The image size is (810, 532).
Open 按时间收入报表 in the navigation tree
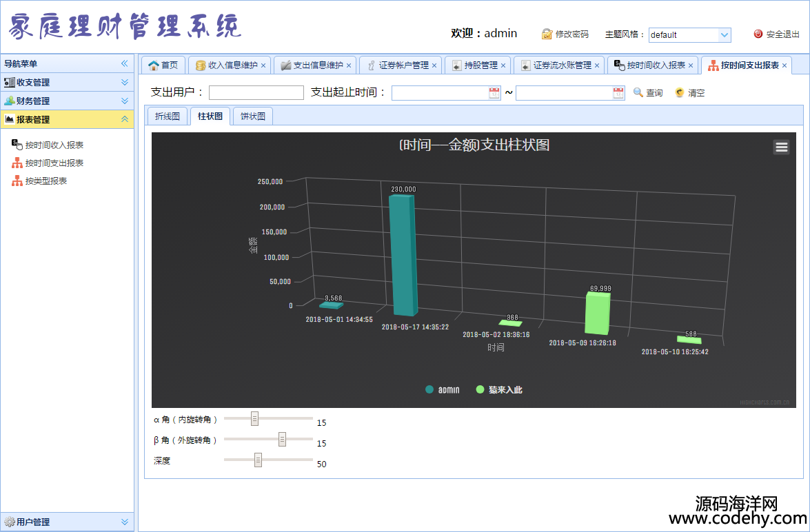pyautogui.click(x=54, y=145)
